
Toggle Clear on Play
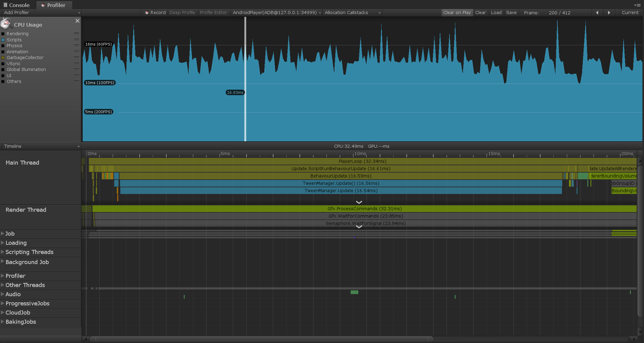click(457, 13)
